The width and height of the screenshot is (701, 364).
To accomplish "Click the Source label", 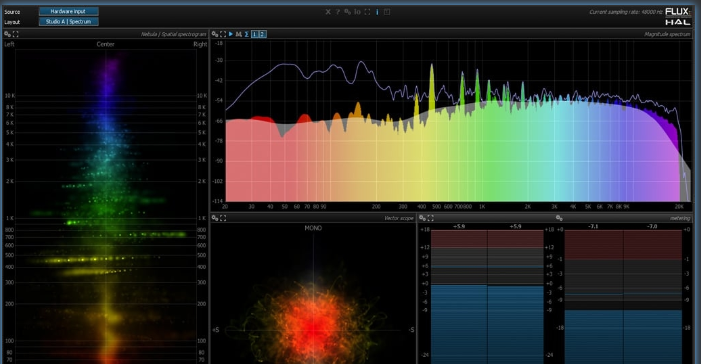I will point(13,12).
